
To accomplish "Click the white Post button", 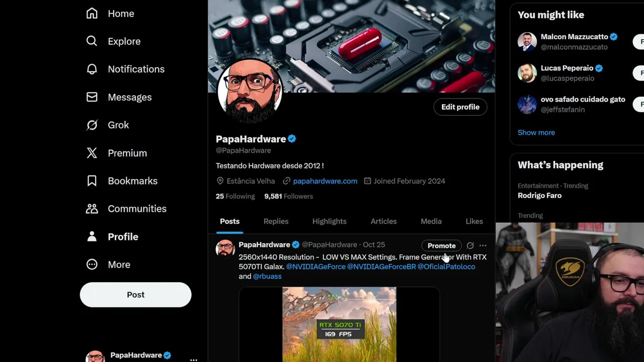I will (135, 295).
